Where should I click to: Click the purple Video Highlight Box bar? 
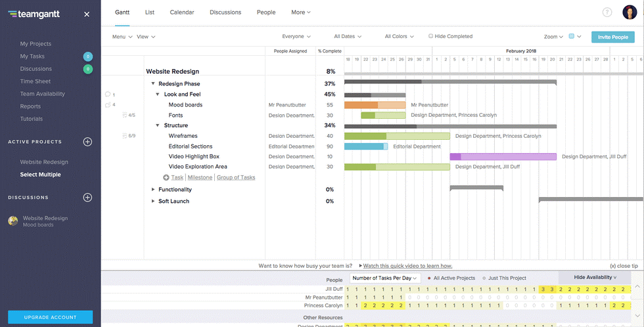click(503, 157)
